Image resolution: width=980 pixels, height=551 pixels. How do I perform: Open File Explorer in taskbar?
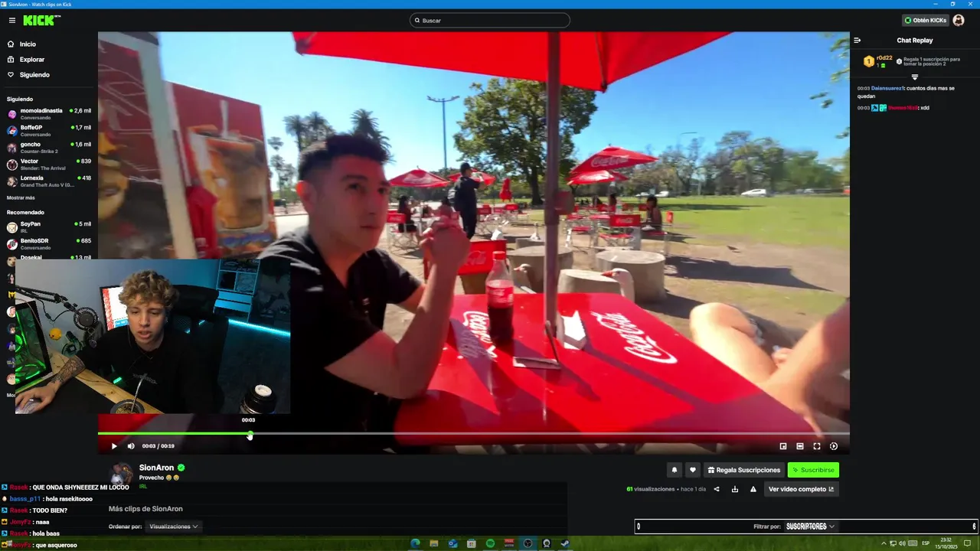click(434, 543)
